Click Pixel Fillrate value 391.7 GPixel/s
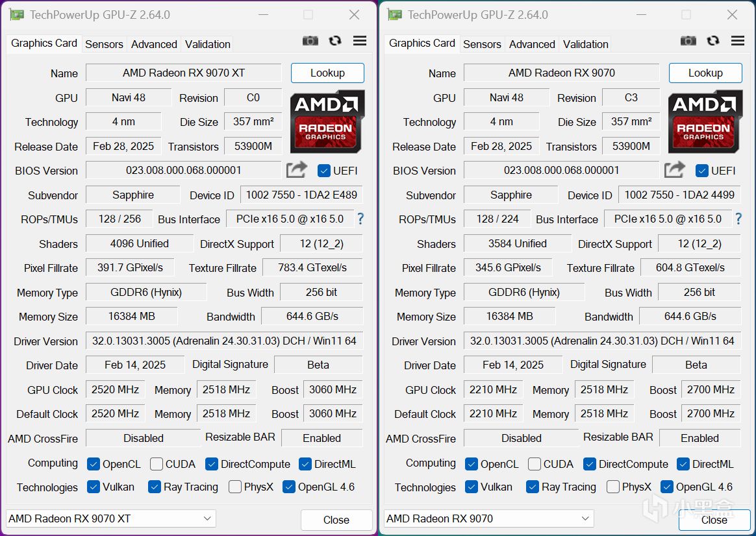The width and height of the screenshot is (756, 536). click(130, 268)
